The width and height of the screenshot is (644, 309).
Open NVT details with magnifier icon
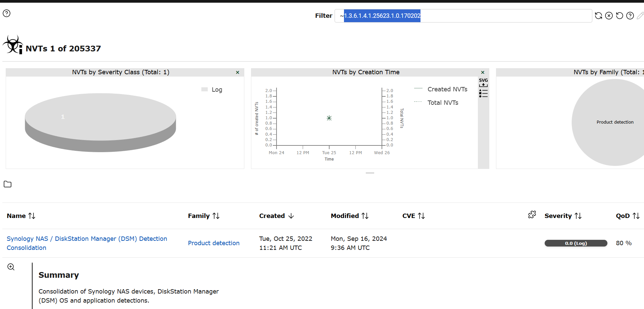click(11, 267)
